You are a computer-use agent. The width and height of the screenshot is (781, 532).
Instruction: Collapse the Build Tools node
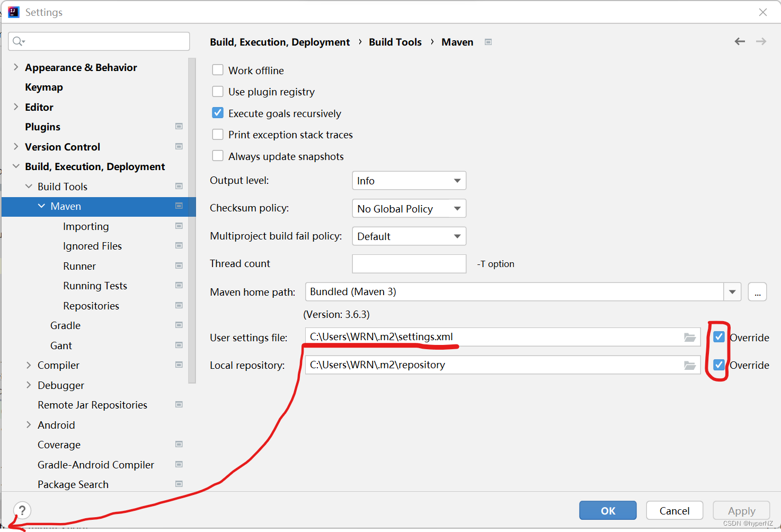[29, 186]
